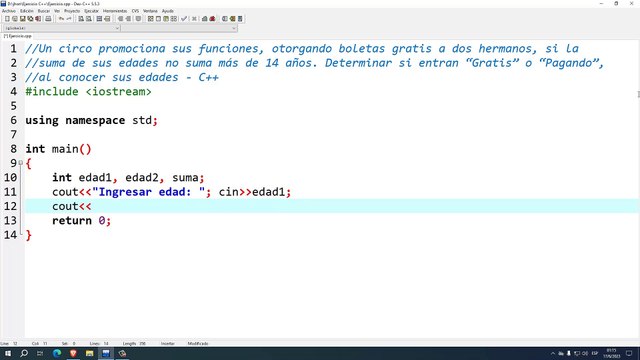Open the Edición menu
Viewport: 640px width, 360px height.
pyautogui.click(x=27, y=11)
